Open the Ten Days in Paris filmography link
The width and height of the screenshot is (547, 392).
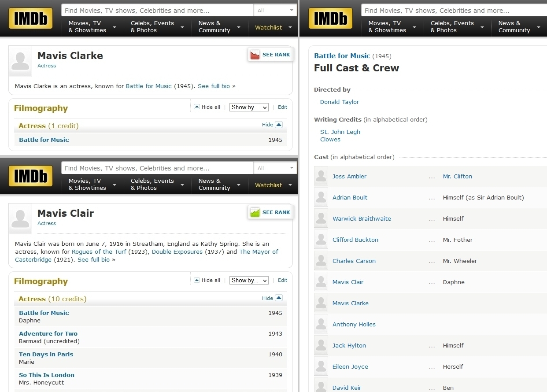(x=46, y=354)
